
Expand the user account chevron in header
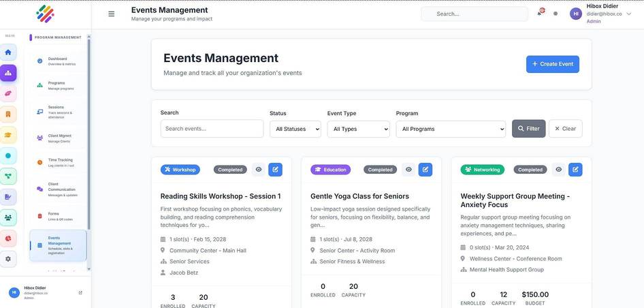pyautogui.click(x=629, y=14)
